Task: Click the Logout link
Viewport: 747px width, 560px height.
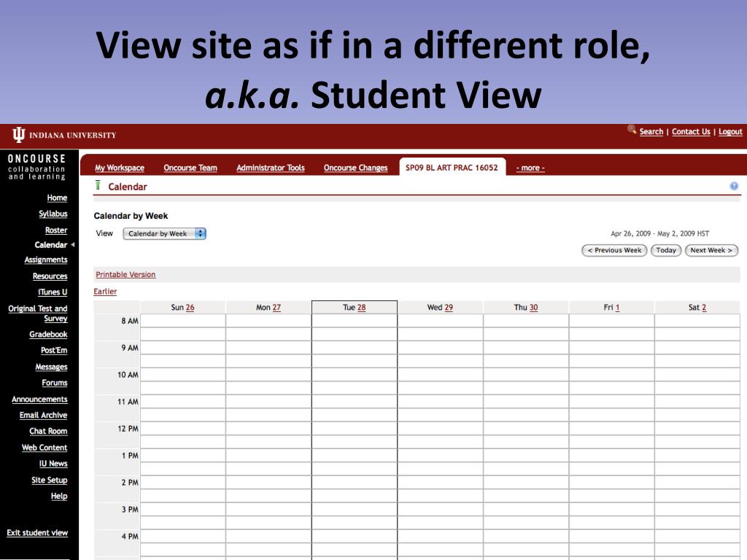Action: (730, 131)
